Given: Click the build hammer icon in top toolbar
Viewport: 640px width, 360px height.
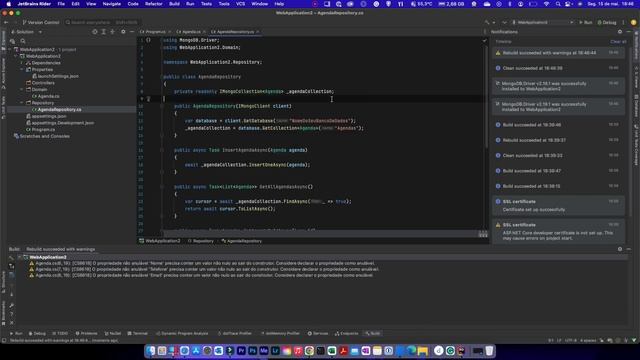Looking at the screenshot, I should click(487, 22).
